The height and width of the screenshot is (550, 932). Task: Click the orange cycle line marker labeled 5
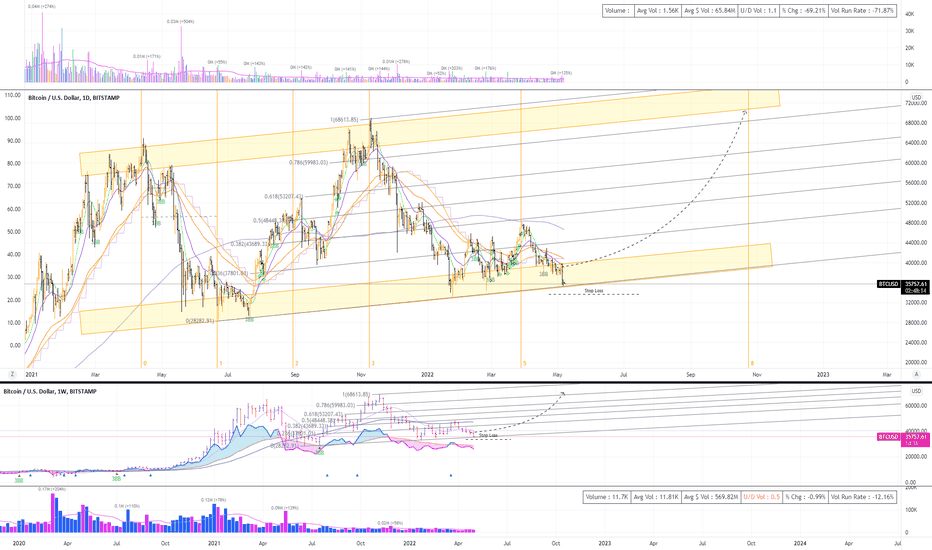tap(524, 363)
